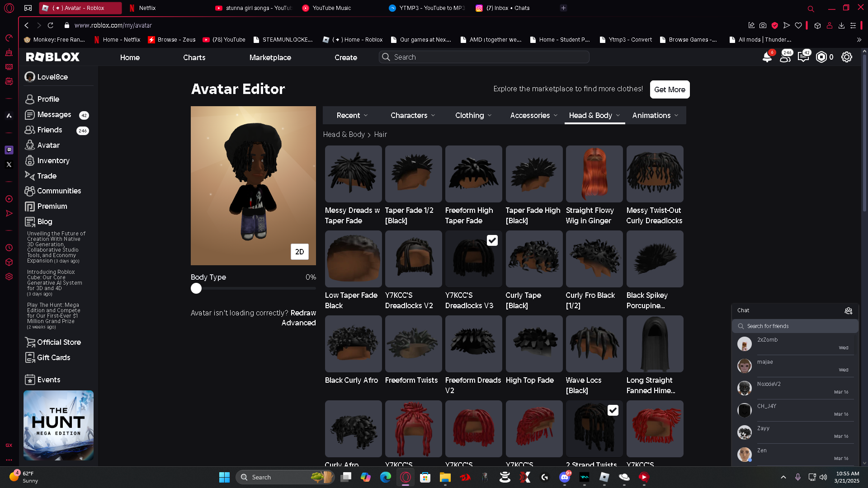Image resolution: width=868 pixels, height=488 pixels.
Task: Click the chat panel new group icon
Action: (x=848, y=310)
